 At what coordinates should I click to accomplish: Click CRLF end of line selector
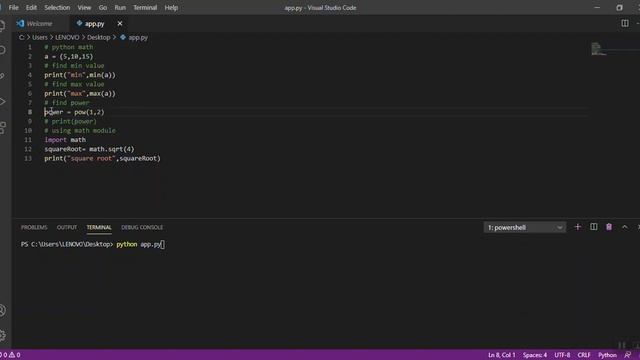(584, 355)
